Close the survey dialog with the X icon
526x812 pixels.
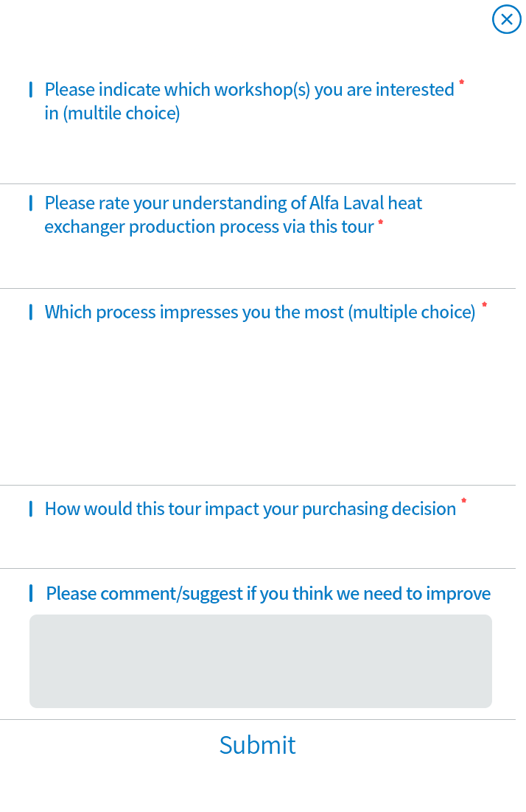coord(506,19)
